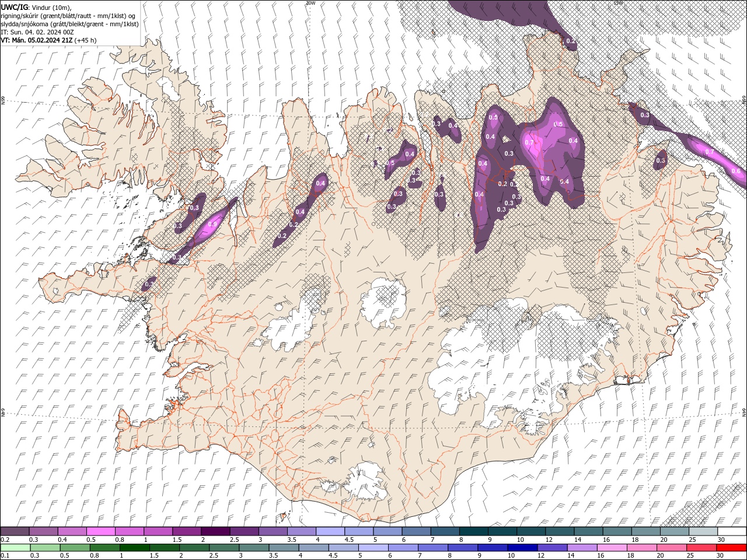Pick the darkest green 1 swatch in rain scale
747x560 pixels.
tap(134, 548)
